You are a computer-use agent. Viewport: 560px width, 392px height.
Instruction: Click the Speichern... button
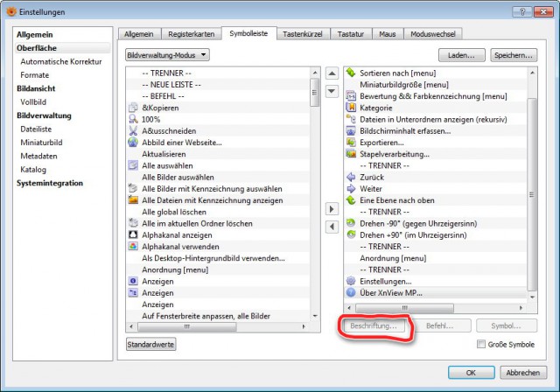514,55
